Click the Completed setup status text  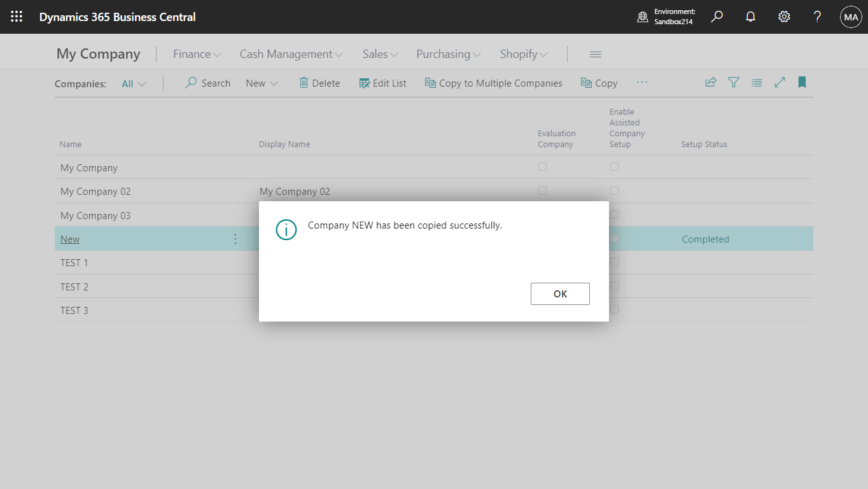705,239
